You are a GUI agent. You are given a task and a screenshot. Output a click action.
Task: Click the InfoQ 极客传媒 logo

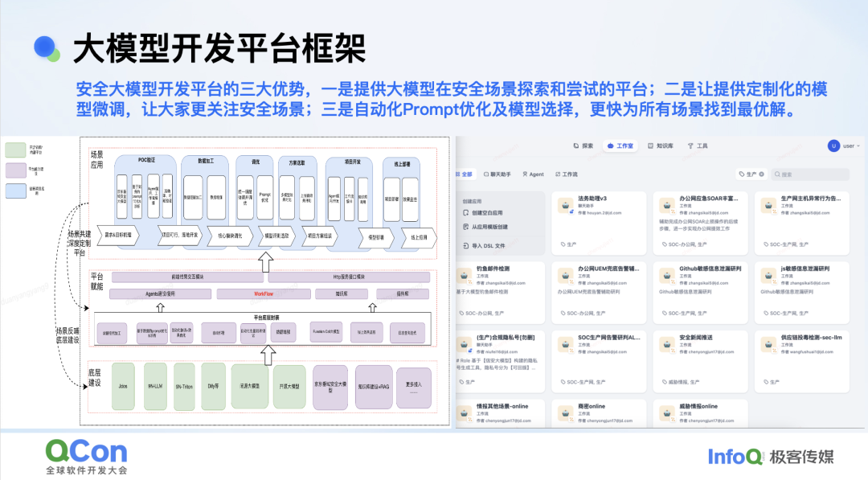pos(771,457)
